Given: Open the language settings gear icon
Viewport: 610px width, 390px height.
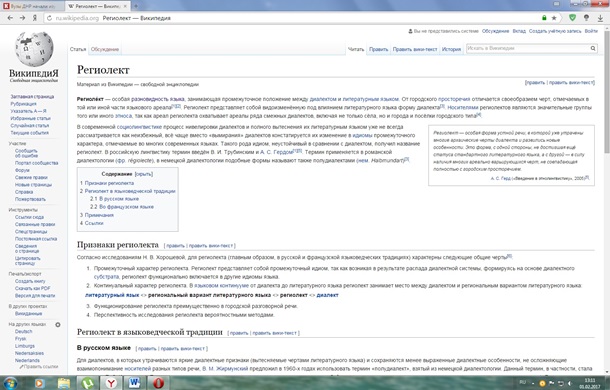Looking at the screenshot, I should coord(58,325).
